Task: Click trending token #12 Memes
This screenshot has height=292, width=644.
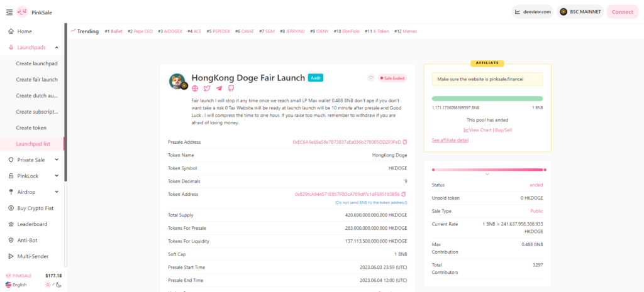Action: point(406,31)
